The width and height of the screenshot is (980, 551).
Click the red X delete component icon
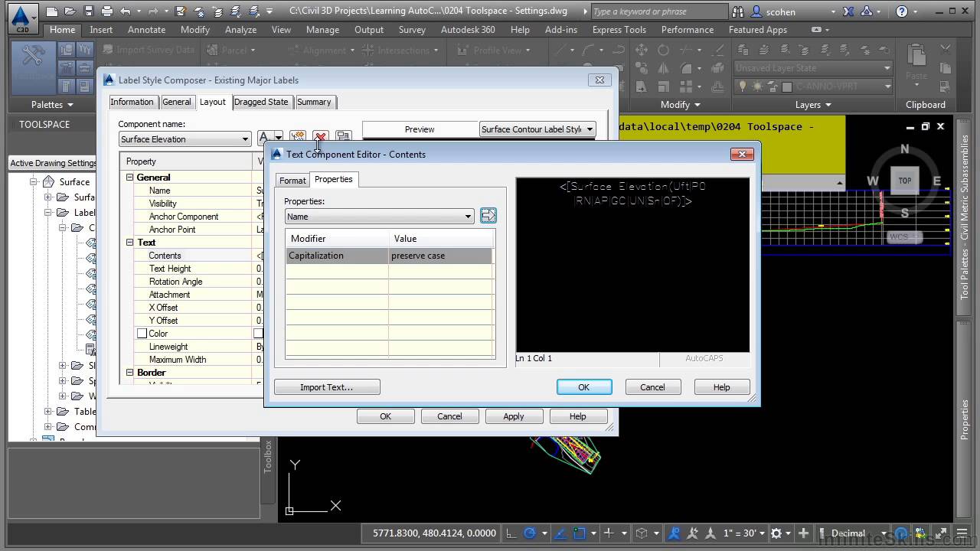tap(320, 137)
